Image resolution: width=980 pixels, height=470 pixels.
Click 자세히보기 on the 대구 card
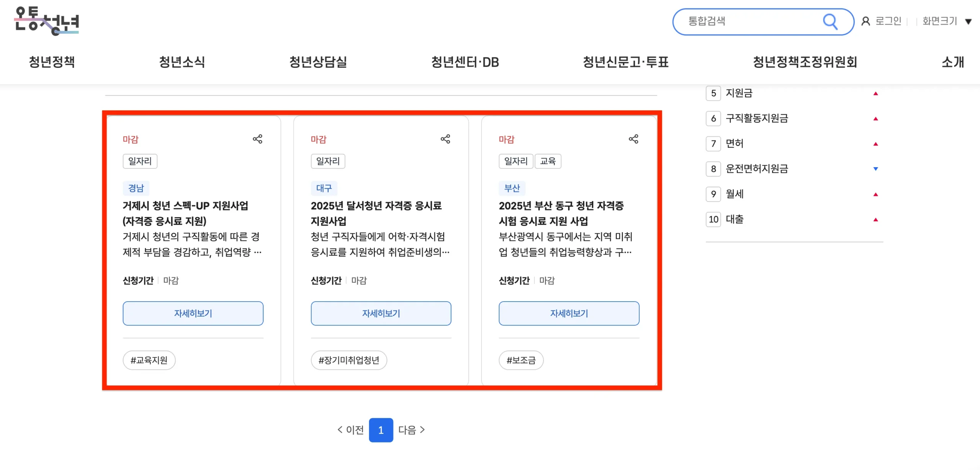pos(381,313)
